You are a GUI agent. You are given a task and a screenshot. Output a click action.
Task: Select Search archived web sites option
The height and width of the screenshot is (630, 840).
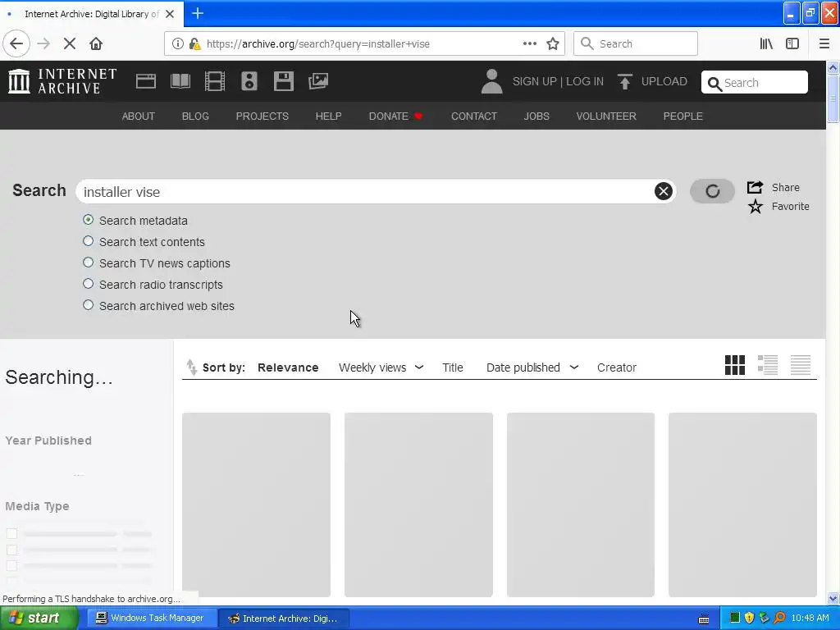click(x=89, y=305)
